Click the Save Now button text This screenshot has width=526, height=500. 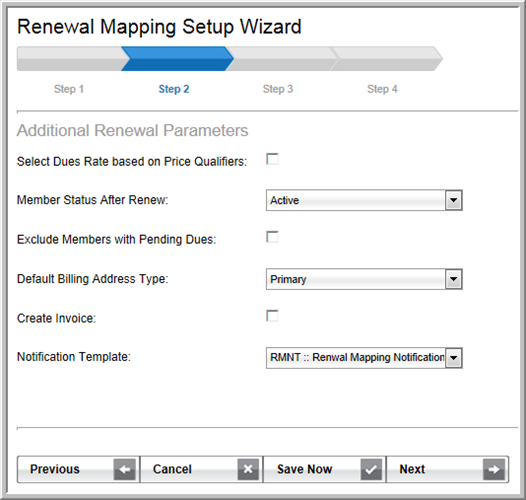coord(305,469)
